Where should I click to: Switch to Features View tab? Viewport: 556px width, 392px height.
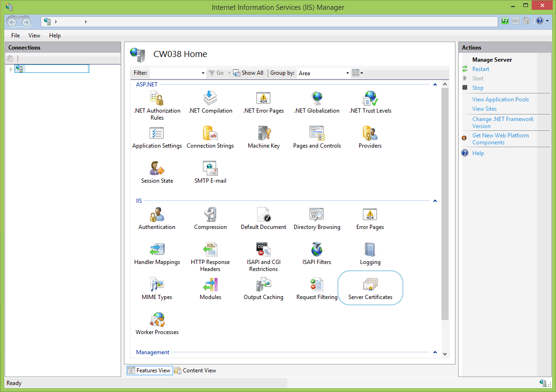tap(150, 371)
